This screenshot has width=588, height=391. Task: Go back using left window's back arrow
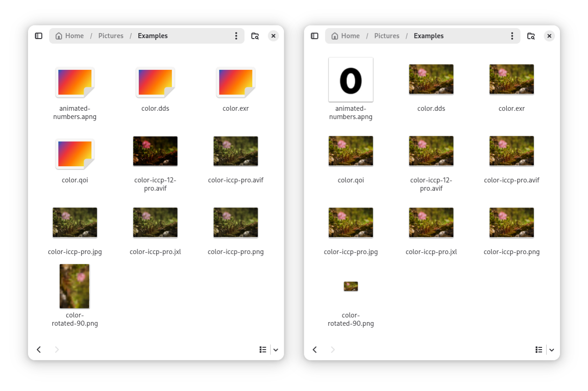click(39, 350)
